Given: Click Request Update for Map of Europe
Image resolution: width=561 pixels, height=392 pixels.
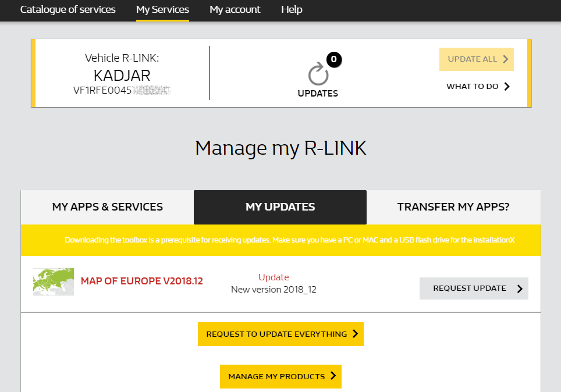Looking at the screenshot, I should pyautogui.click(x=474, y=288).
